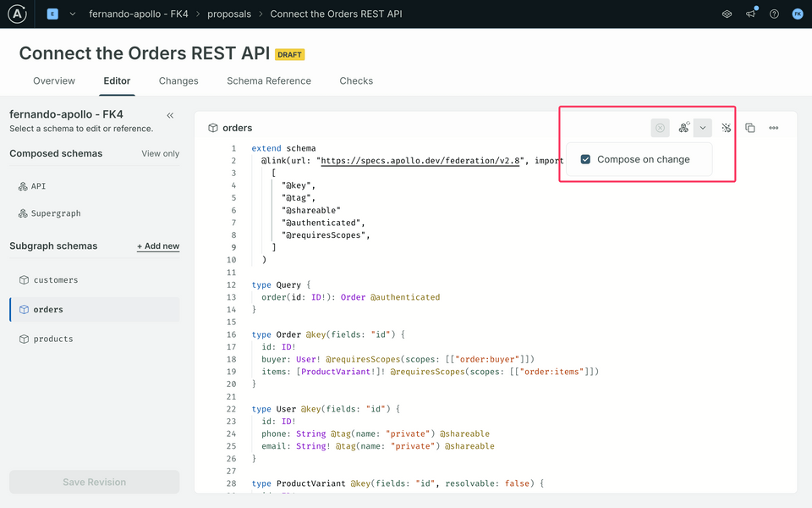Open the specs.apollo.dev federation v2.8 link

[420, 161]
